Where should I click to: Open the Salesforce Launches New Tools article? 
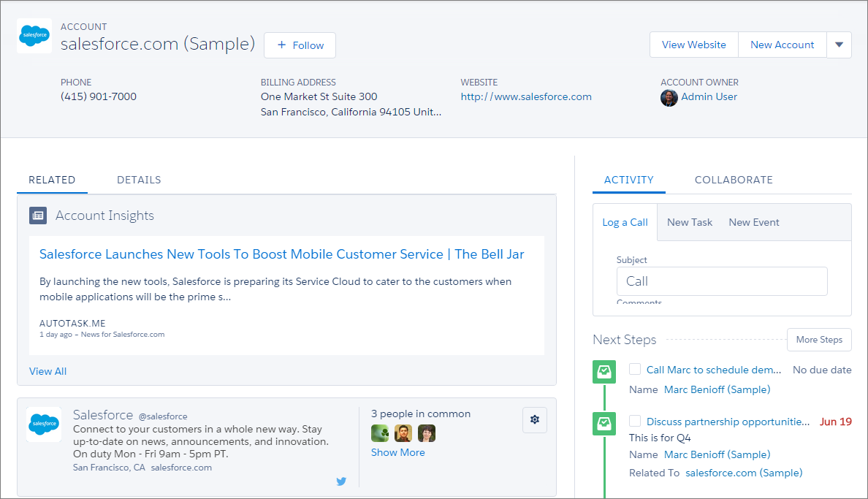point(282,254)
